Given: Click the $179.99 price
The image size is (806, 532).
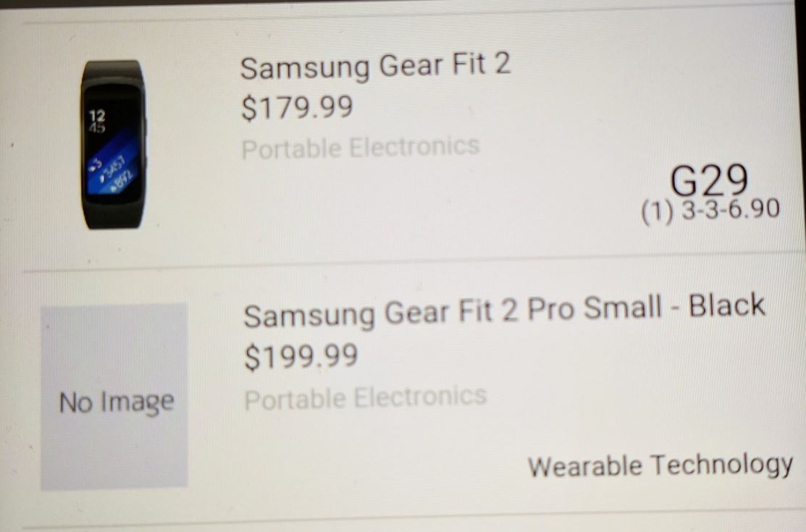Looking at the screenshot, I should 297,107.
